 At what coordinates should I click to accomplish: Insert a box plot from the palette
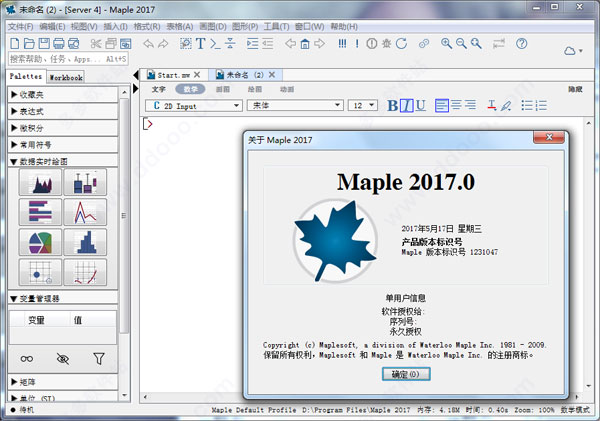(x=85, y=182)
